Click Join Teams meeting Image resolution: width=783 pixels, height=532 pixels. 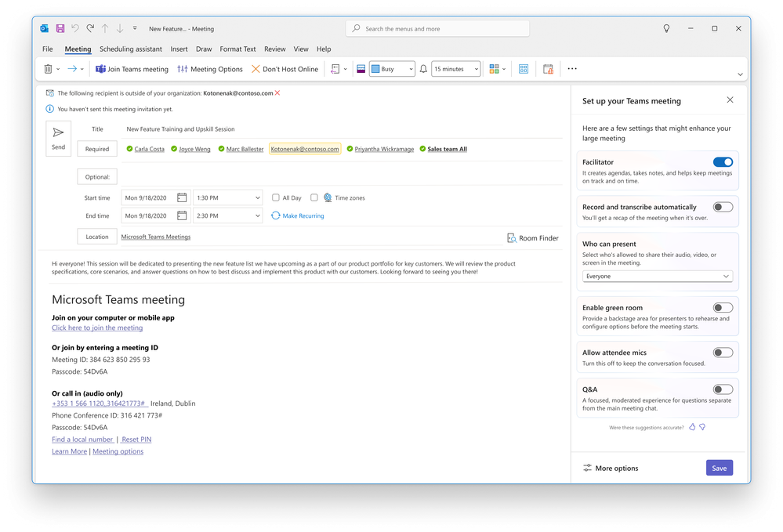click(x=132, y=69)
